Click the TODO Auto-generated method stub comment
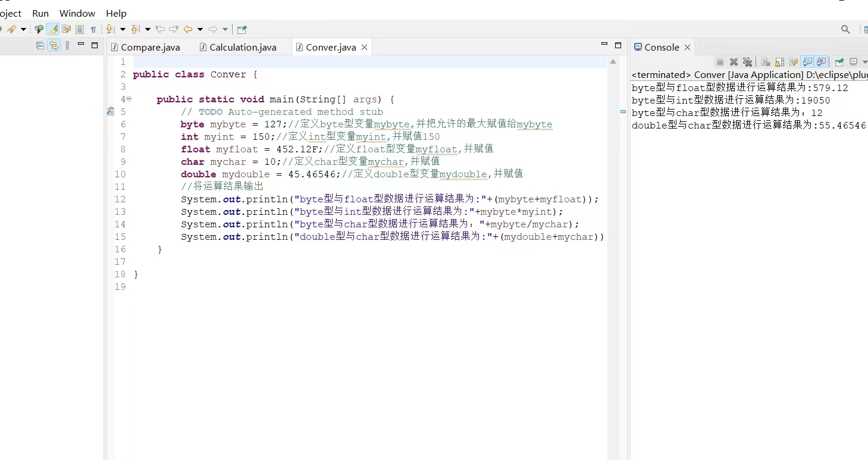868x460 pixels. tap(282, 112)
